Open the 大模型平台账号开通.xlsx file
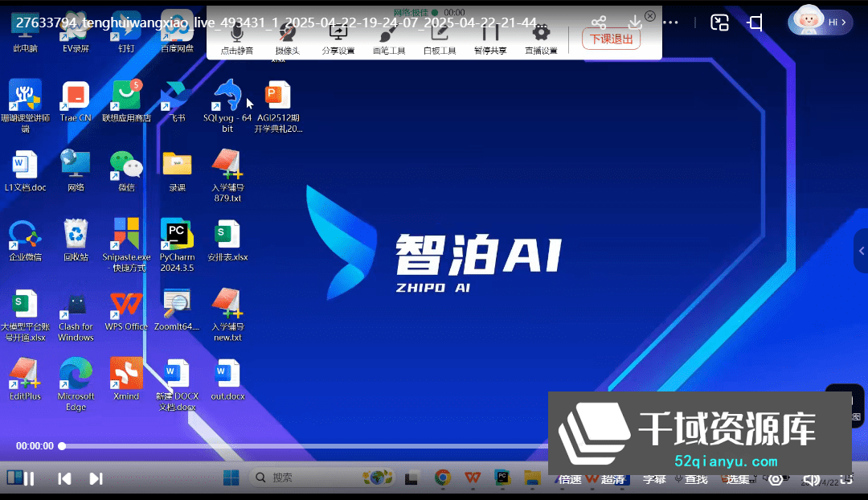This screenshot has width=868, height=500. click(x=25, y=316)
